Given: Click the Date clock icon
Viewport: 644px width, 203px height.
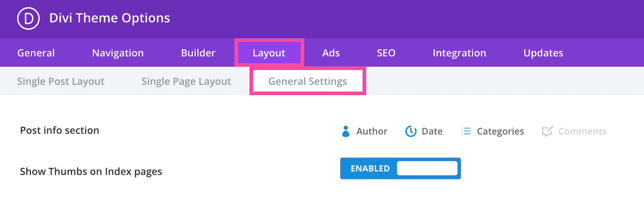Looking at the screenshot, I should pyautogui.click(x=411, y=131).
